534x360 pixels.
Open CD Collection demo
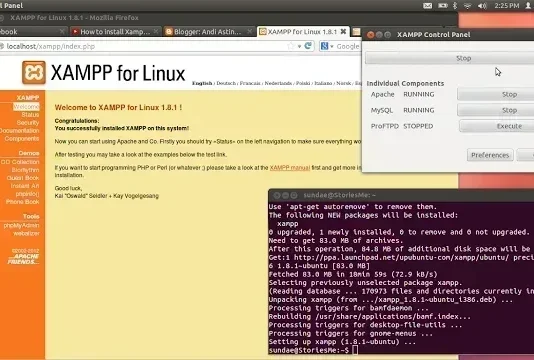(20, 162)
